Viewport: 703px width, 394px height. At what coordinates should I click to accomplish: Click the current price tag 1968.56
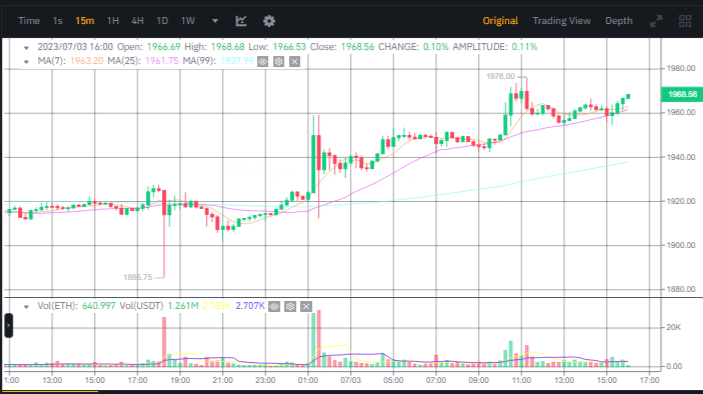coord(682,94)
